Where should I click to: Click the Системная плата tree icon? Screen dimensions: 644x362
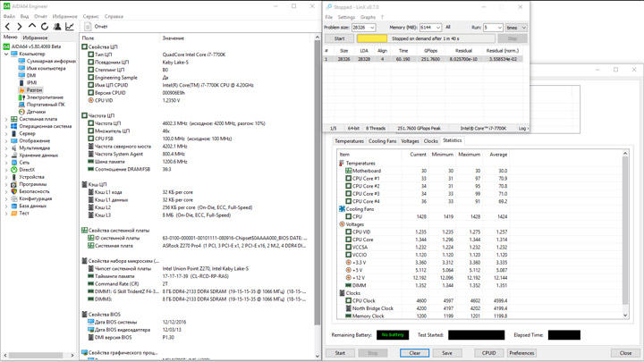click(x=14, y=119)
